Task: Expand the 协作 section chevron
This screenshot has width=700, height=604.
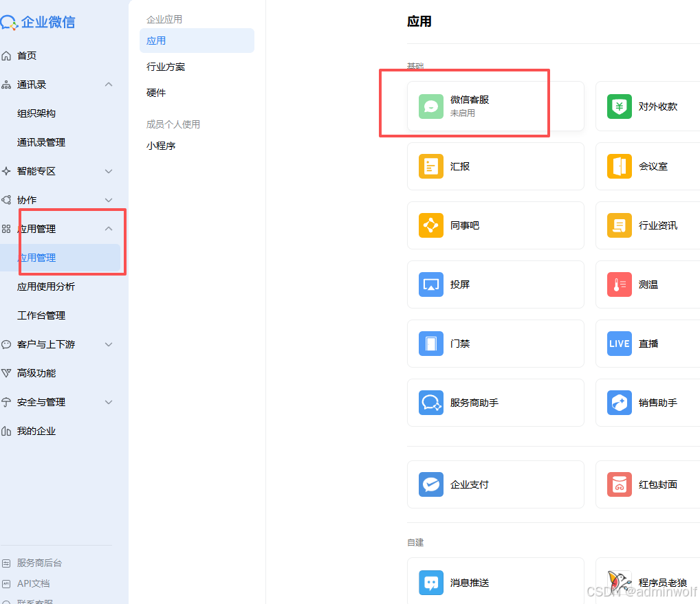Action: pyautogui.click(x=109, y=200)
